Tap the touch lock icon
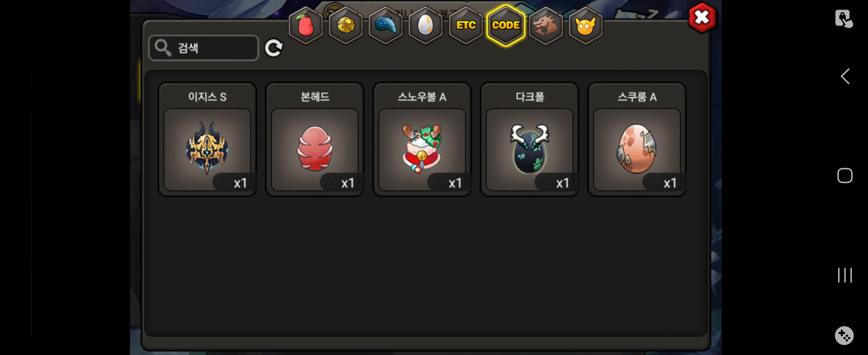Image resolution: width=868 pixels, height=355 pixels. point(844,18)
